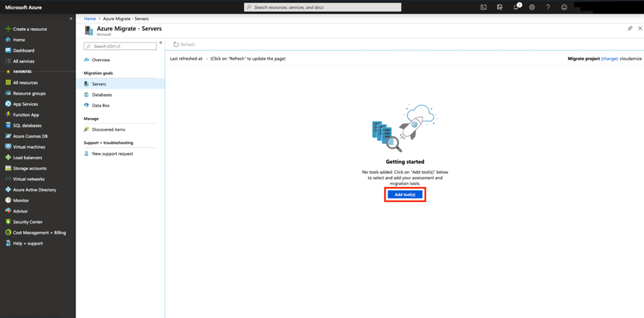Select Create a resource

(29, 29)
